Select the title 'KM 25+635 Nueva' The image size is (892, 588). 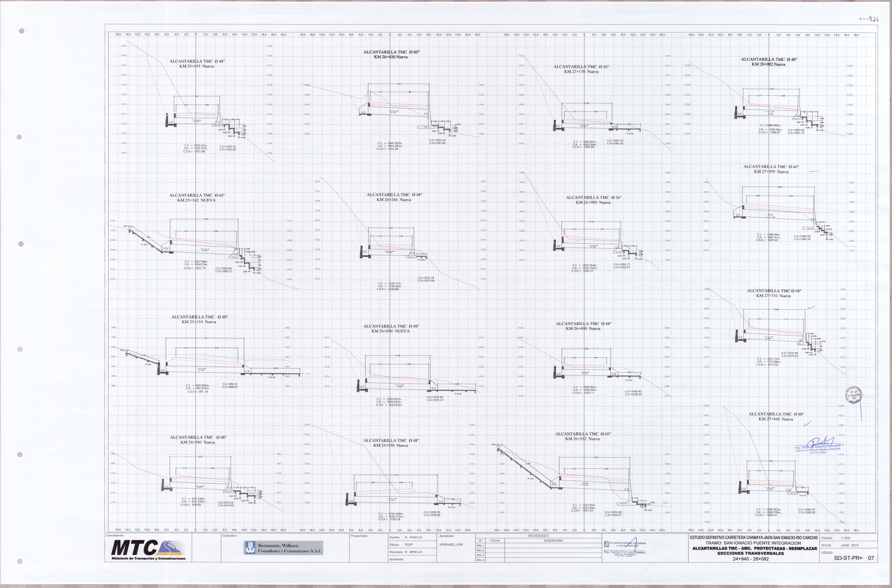(196, 66)
